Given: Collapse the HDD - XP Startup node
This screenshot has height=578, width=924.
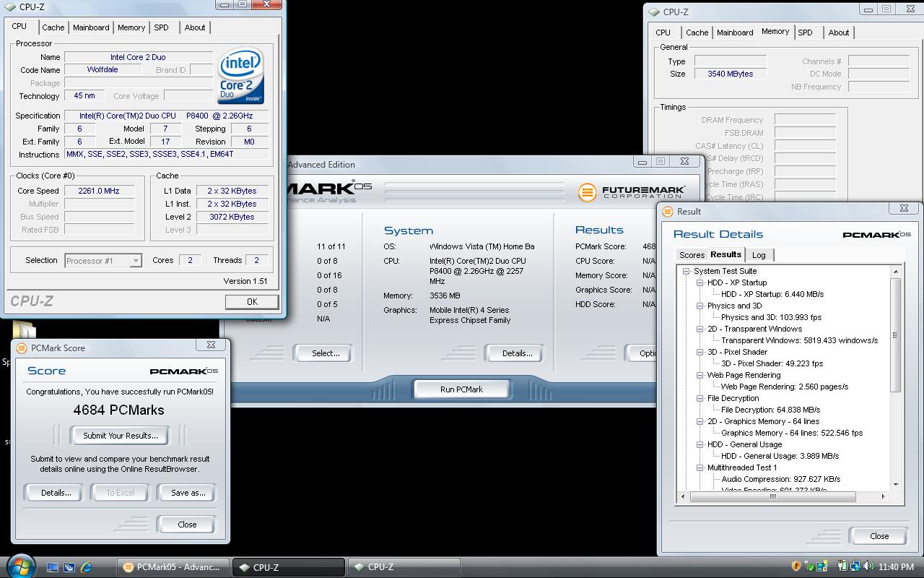Looking at the screenshot, I should tap(700, 282).
